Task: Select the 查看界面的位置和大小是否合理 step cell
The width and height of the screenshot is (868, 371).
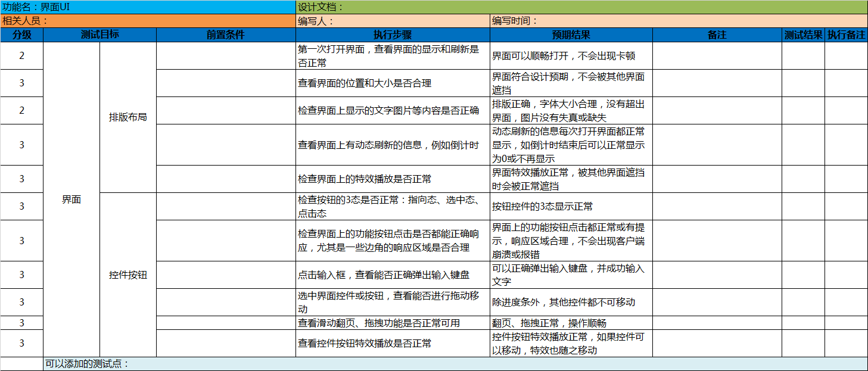Action: point(393,83)
